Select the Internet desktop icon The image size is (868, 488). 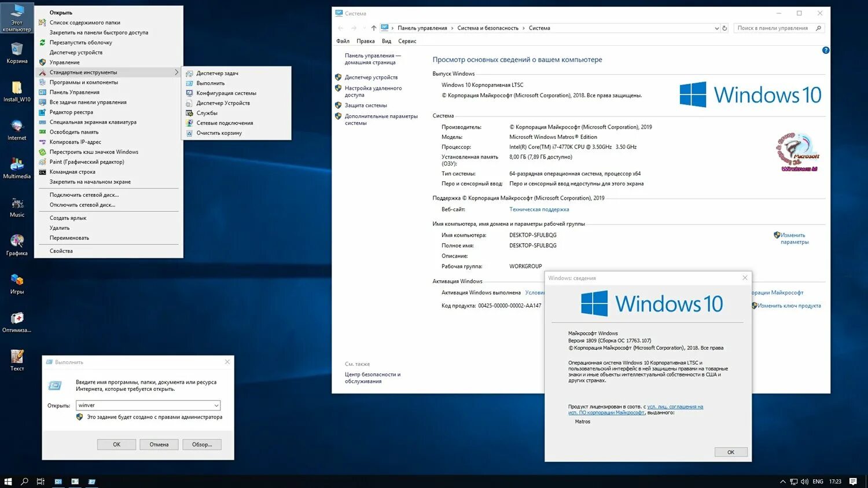(17, 130)
